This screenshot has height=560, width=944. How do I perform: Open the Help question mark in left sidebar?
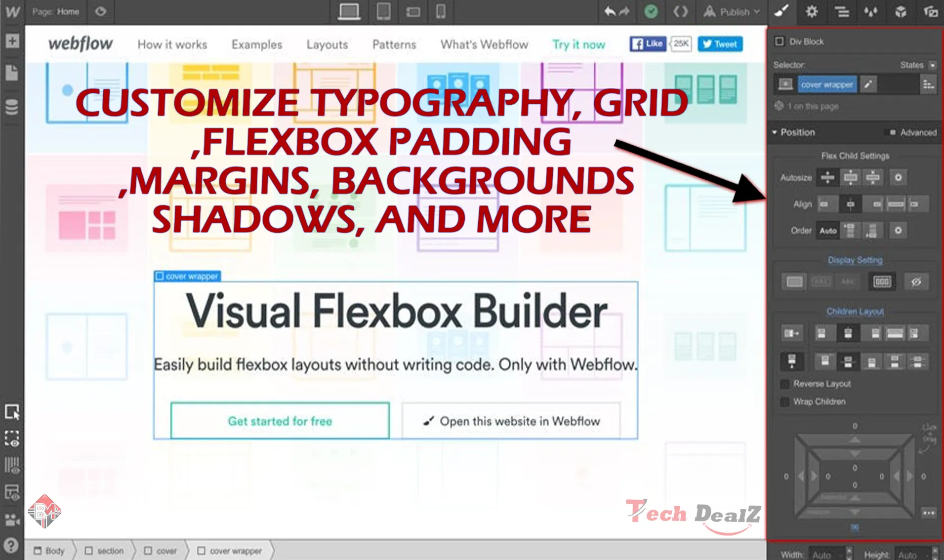click(x=11, y=546)
